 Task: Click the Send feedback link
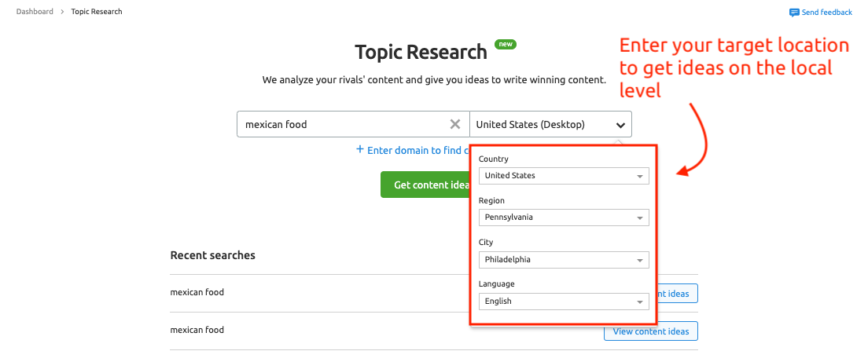tap(826, 12)
